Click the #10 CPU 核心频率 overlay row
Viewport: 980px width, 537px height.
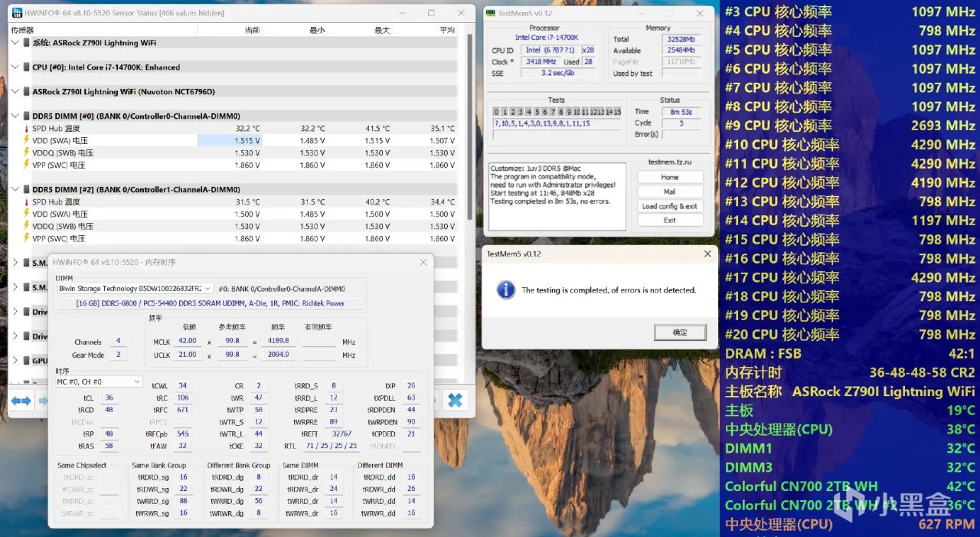(x=850, y=145)
